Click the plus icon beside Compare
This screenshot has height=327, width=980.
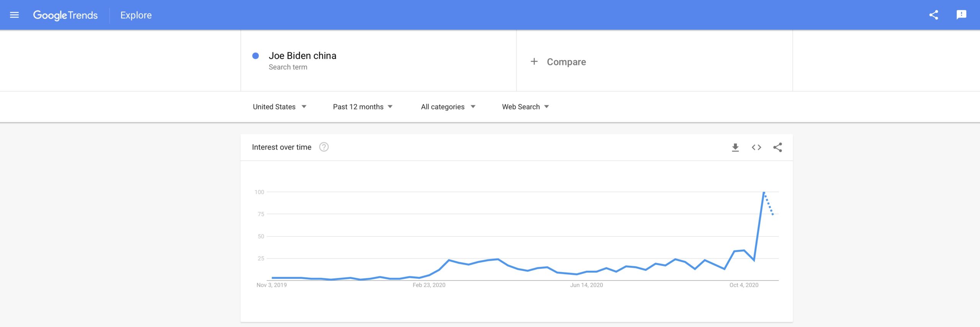coord(534,62)
